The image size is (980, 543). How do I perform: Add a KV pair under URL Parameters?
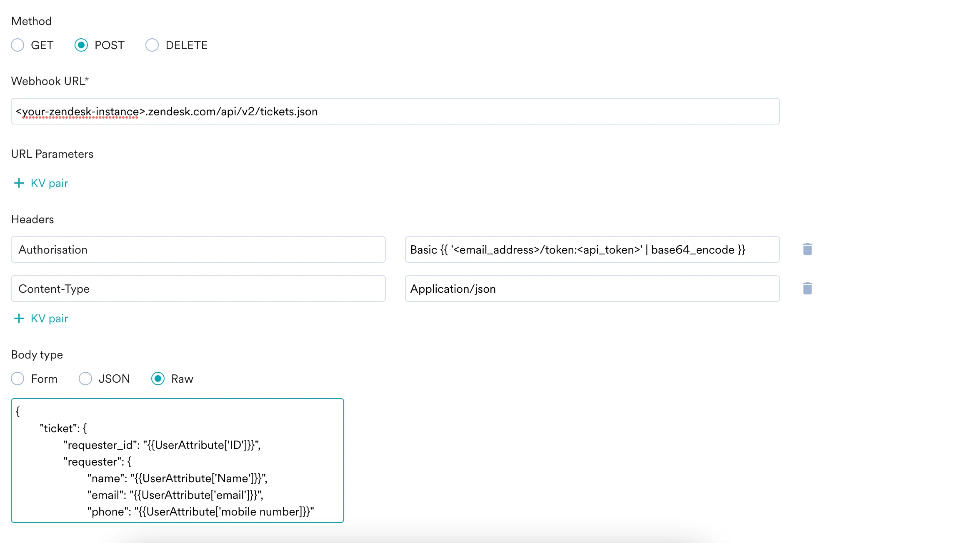(41, 183)
